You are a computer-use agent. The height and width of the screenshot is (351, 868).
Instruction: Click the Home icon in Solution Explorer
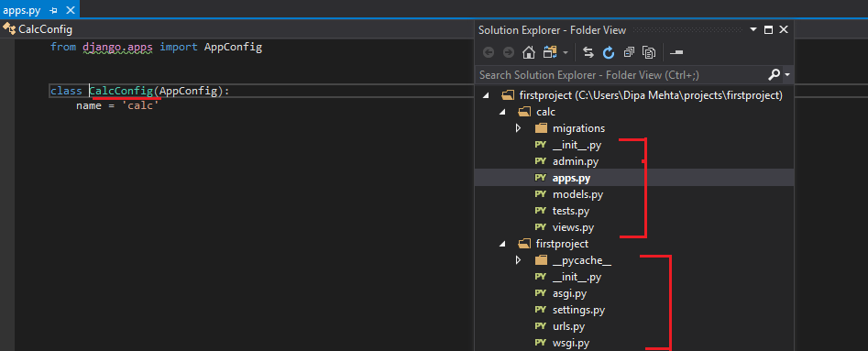(x=529, y=52)
